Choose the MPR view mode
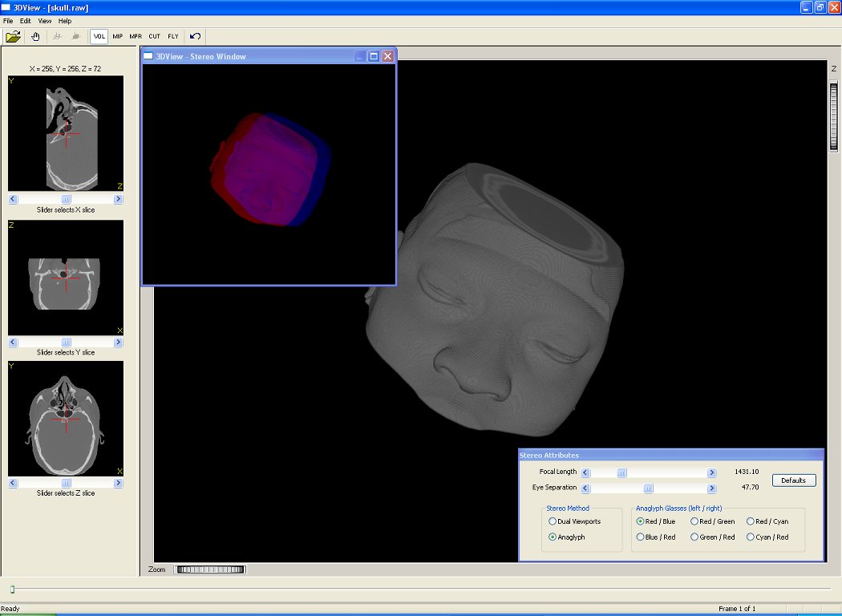Screen dimensions: 842x616 tap(136, 36)
